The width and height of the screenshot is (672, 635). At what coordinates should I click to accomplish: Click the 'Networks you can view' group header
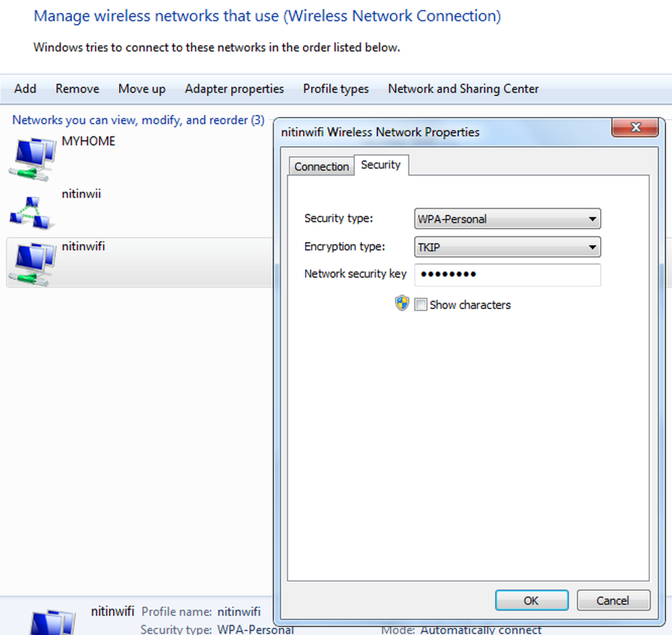pos(138,120)
